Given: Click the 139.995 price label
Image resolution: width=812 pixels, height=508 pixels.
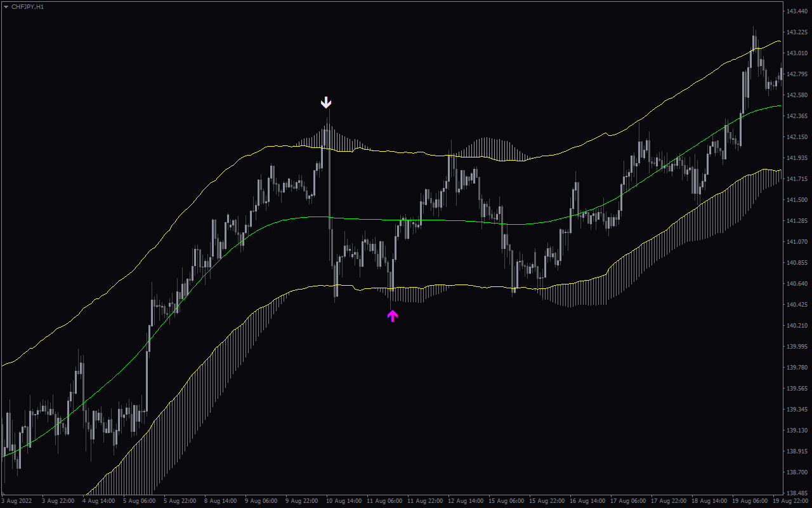Looking at the screenshot, I should coord(796,347).
